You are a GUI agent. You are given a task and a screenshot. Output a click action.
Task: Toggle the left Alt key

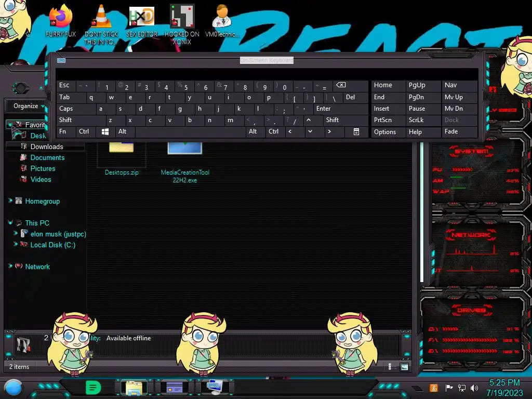pos(125,131)
